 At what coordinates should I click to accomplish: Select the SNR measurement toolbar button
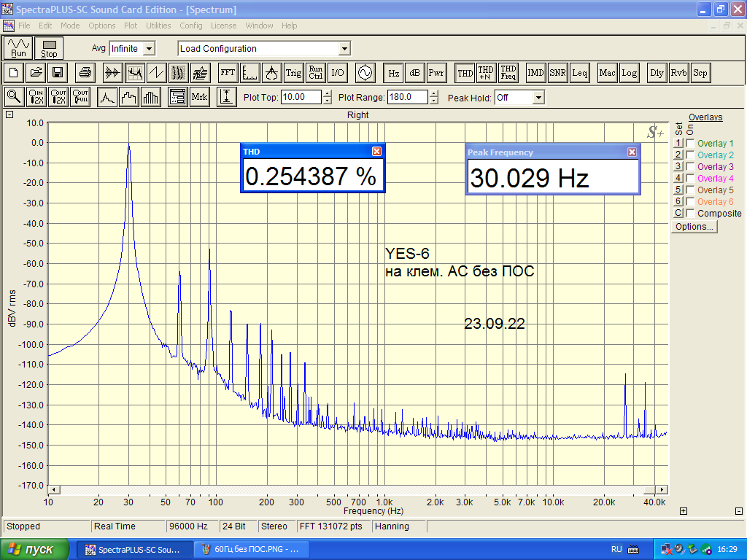click(x=558, y=73)
